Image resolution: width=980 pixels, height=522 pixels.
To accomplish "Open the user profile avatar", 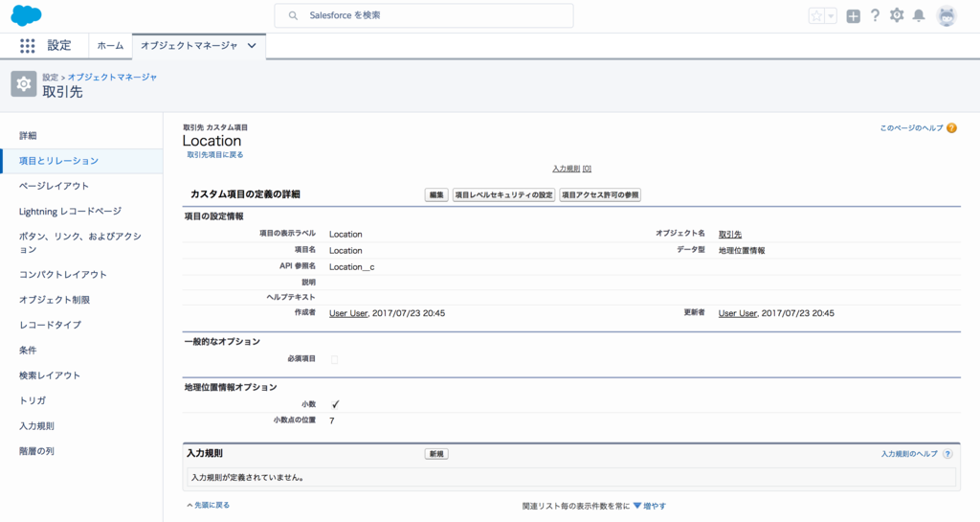I will [x=947, y=15].
